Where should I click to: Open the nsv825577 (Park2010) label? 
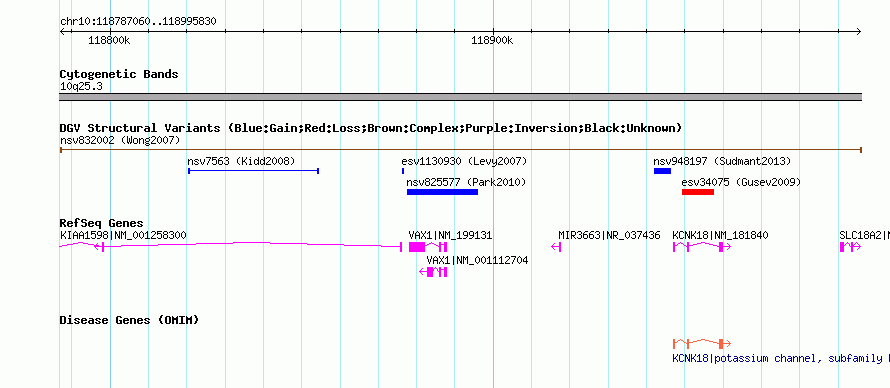click(x=467, y=183)
